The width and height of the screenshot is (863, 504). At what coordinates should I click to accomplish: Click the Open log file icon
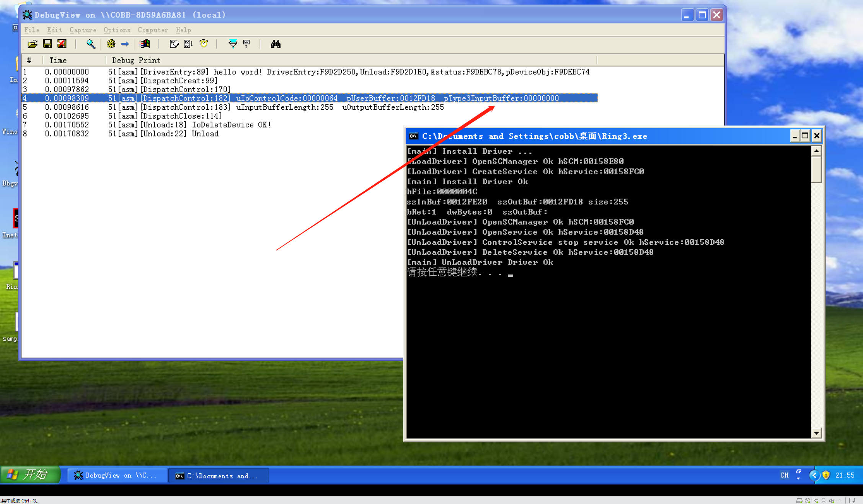tap(33, 44)
